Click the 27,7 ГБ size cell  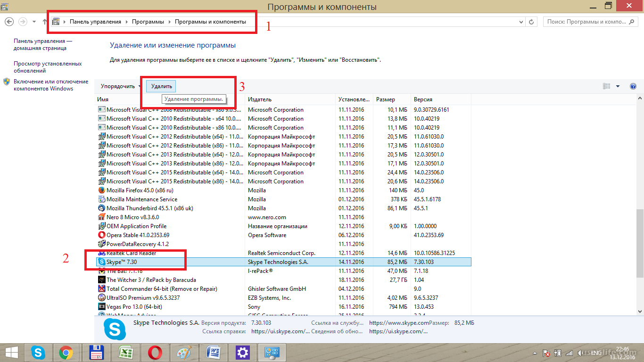(x=398, y=280)
